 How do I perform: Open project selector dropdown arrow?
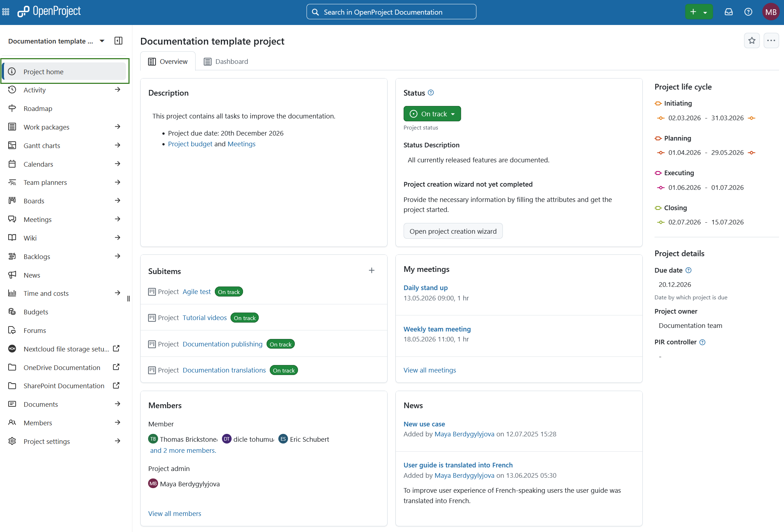pos(102,41)
